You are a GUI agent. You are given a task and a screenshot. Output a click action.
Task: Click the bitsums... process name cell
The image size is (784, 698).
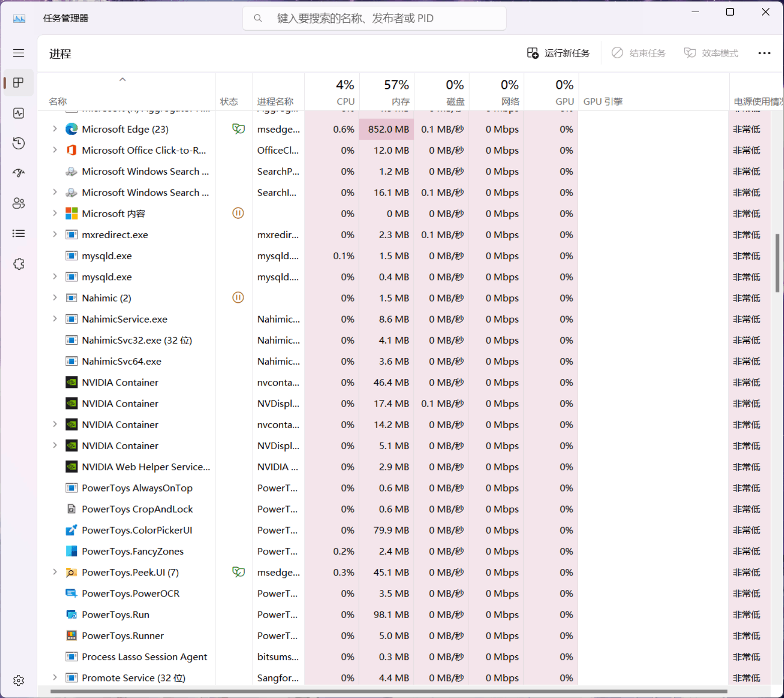[x=278, y=657]
